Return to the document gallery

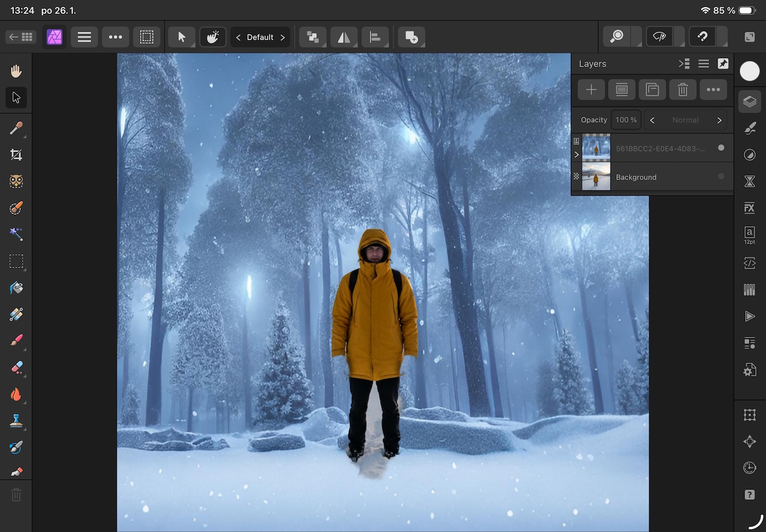(21, 37)
